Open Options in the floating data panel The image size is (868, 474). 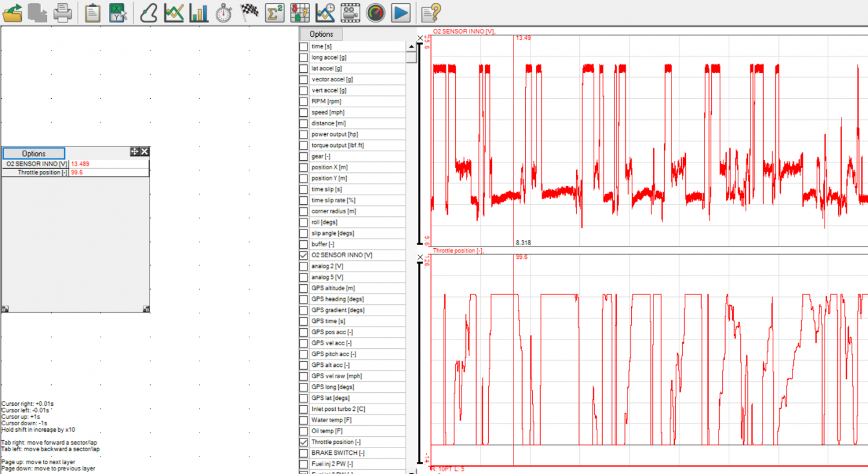coord(34,154)
